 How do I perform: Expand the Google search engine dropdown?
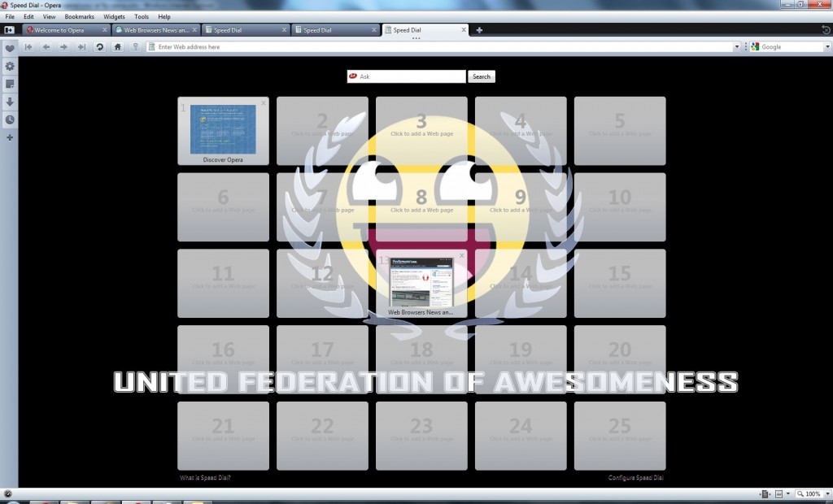827,47
